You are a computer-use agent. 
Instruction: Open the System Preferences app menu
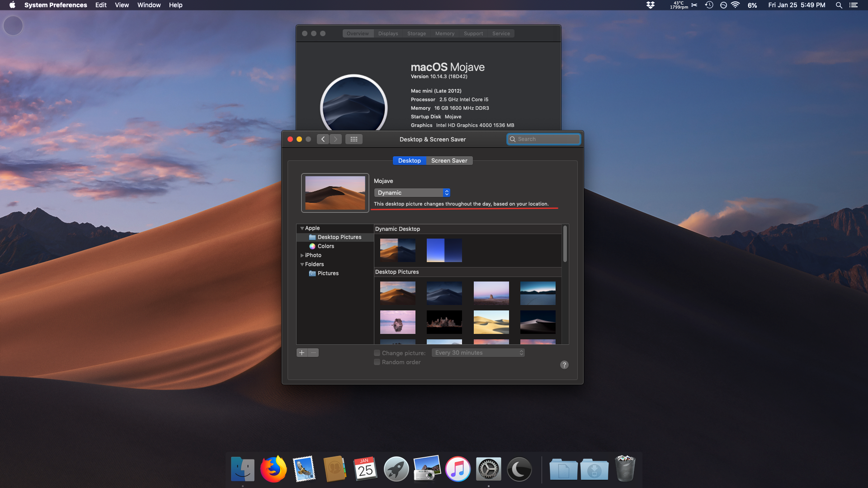56,5
